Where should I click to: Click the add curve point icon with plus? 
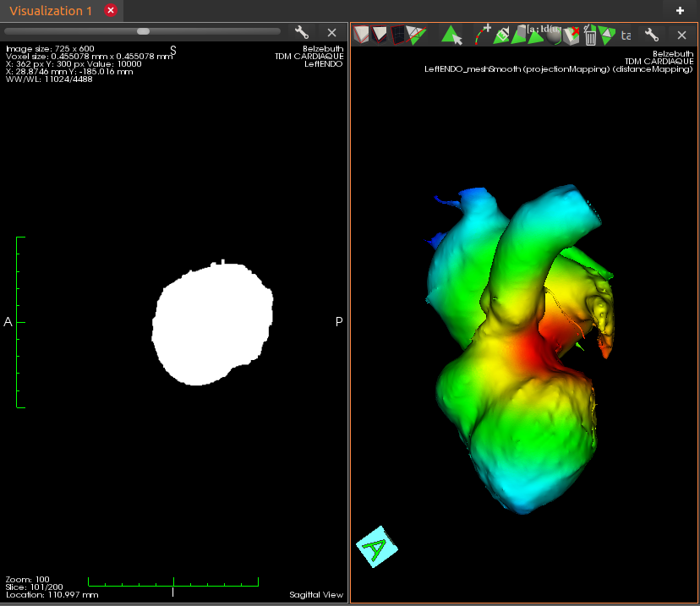pyautogui.click(x=483, y=35)
